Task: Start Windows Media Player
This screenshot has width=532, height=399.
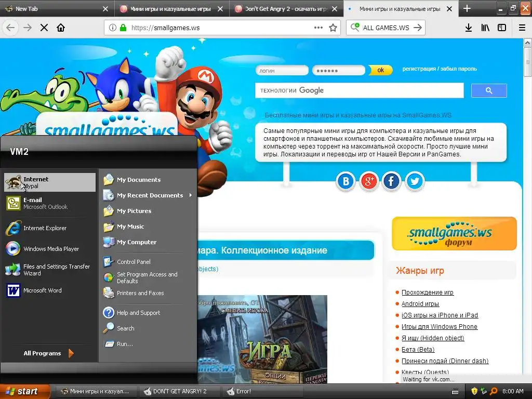Action: click(50, 249)
